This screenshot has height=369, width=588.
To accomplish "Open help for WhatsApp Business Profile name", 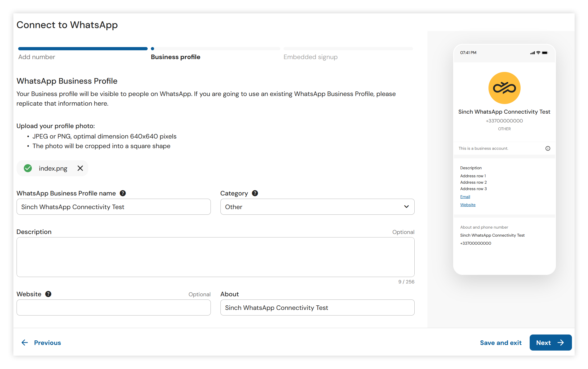I will (123, 193).
